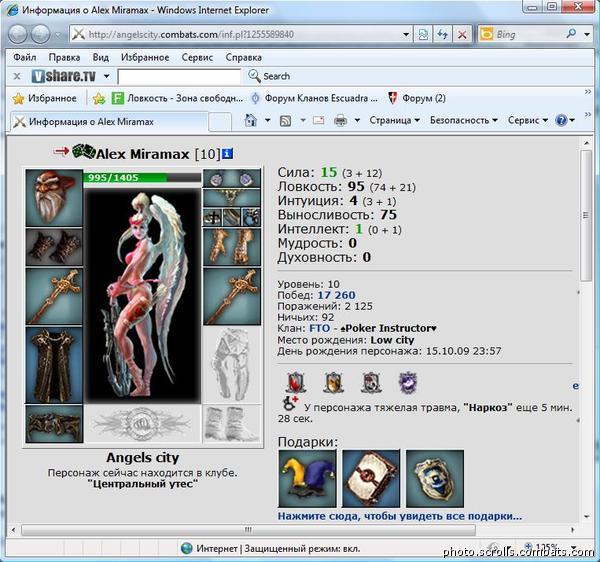Open the jester hat gift
The image size is (600, 562).
(307, 479)
